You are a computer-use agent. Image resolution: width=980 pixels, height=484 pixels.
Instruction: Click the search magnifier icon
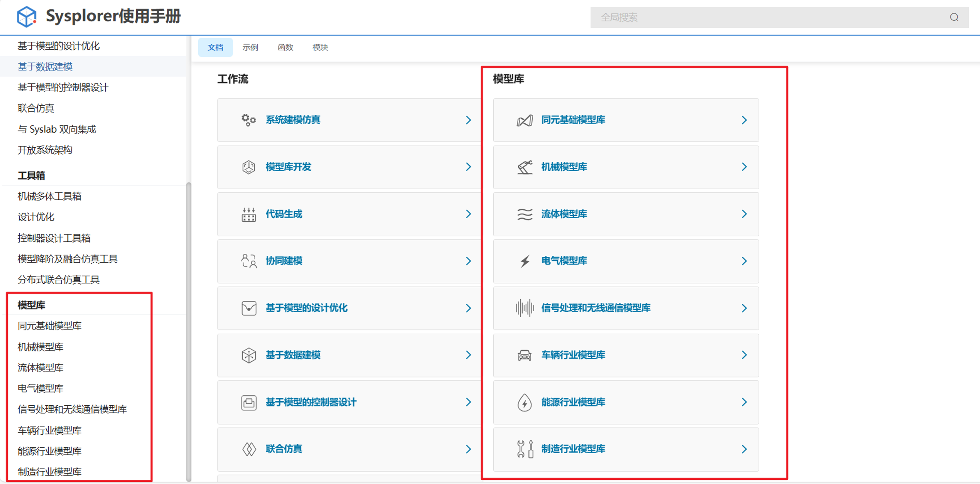(x=954, y=17)
